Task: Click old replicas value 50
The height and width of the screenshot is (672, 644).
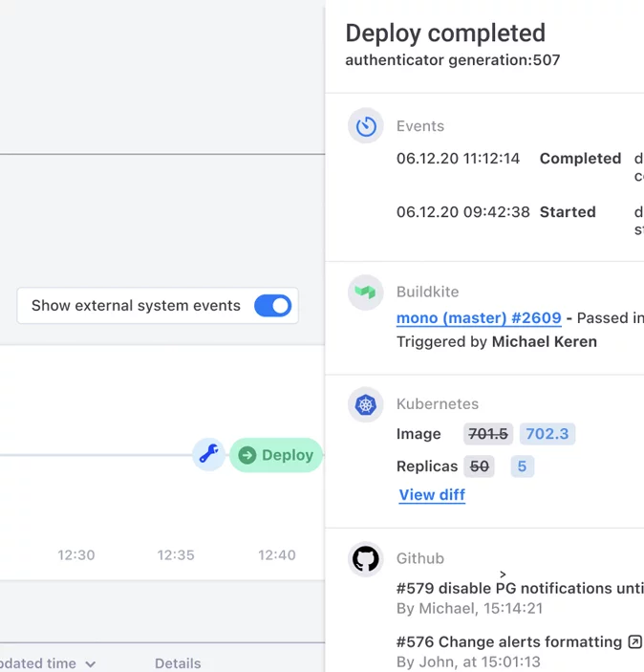Action: pos(479,466)
